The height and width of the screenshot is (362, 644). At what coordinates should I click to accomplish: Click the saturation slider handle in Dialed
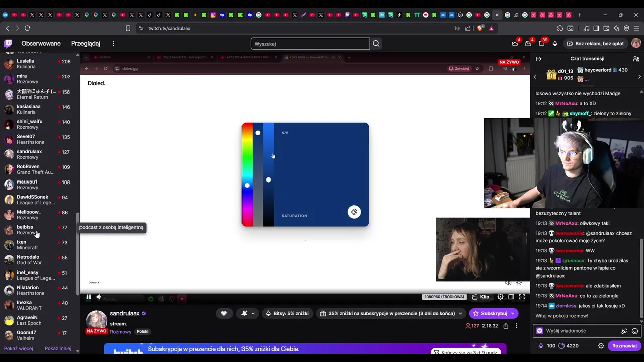click(258, 133)
